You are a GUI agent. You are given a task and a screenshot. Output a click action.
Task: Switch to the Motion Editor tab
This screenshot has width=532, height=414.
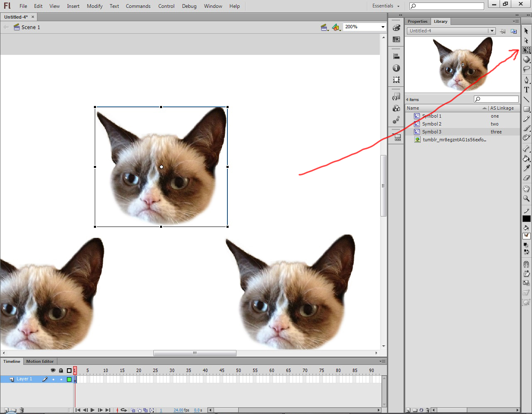click(40, 361)
